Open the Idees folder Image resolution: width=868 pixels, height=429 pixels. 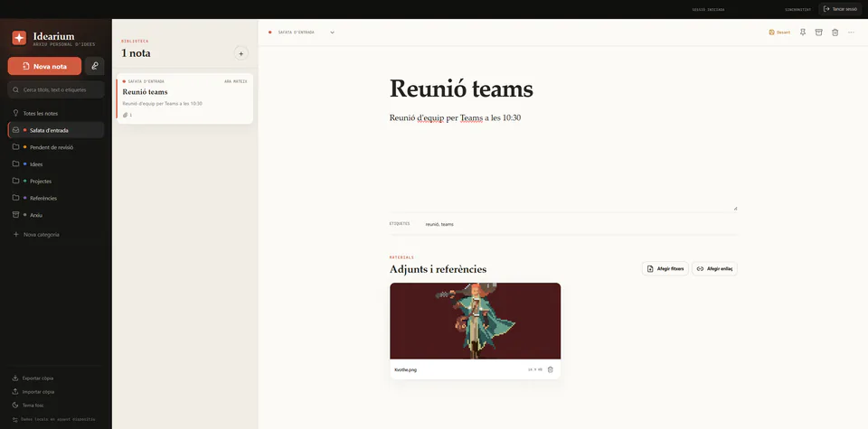pos(56,164)
